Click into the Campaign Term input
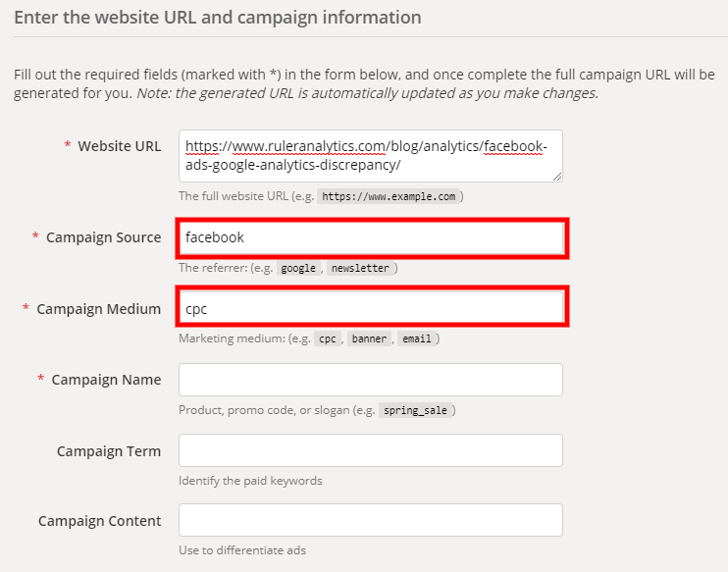This screenshot has height=572, width=728. (x=371, y=450)
